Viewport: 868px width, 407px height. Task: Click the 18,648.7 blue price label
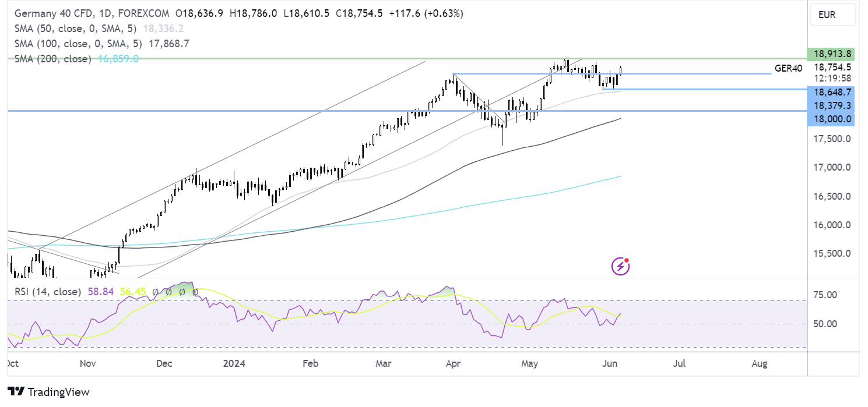(x=831, y=92)
